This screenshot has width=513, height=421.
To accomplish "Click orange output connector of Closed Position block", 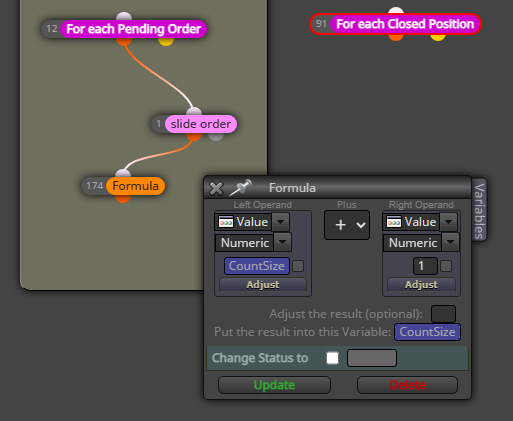I will click(396, 37).
